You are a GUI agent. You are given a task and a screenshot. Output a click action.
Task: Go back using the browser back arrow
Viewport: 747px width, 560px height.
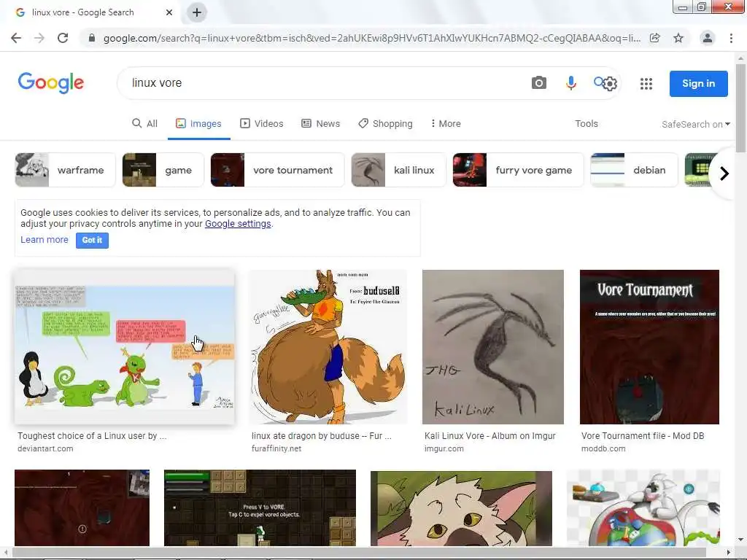(x=16, y=38)
